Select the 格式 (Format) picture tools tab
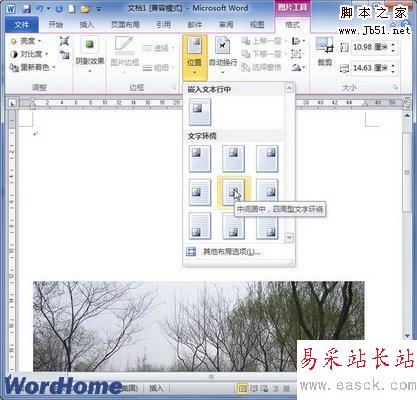The width and height of the screenshot is (417, 400). pyautogui.click(x=292, y=24)
